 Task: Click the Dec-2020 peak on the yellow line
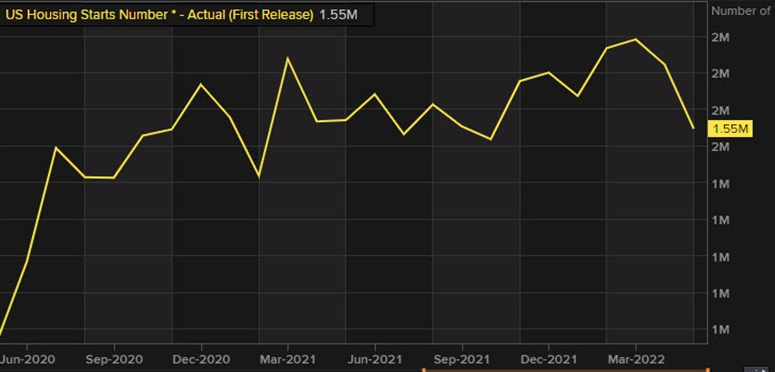point(201,84)
